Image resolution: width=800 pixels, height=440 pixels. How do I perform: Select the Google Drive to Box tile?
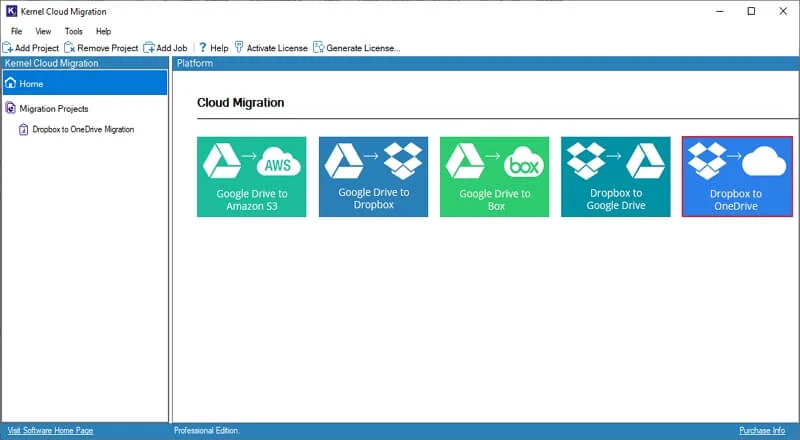coord(494,177)
